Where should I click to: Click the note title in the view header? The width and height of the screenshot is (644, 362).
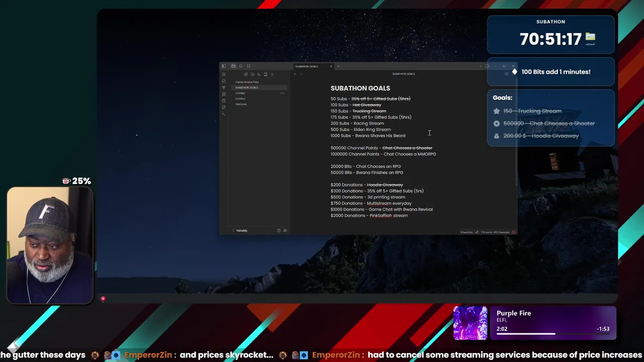404,74
